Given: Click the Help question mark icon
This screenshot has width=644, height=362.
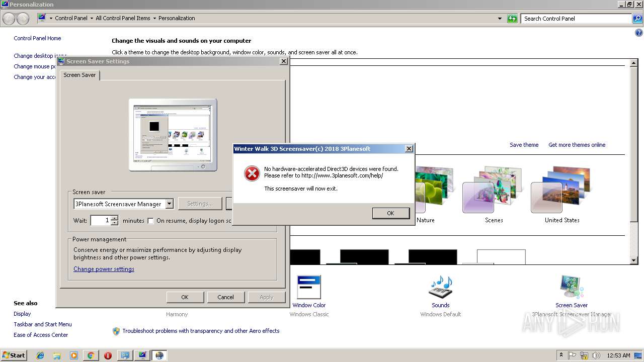Looking at the screenshot, I should 639,33.
